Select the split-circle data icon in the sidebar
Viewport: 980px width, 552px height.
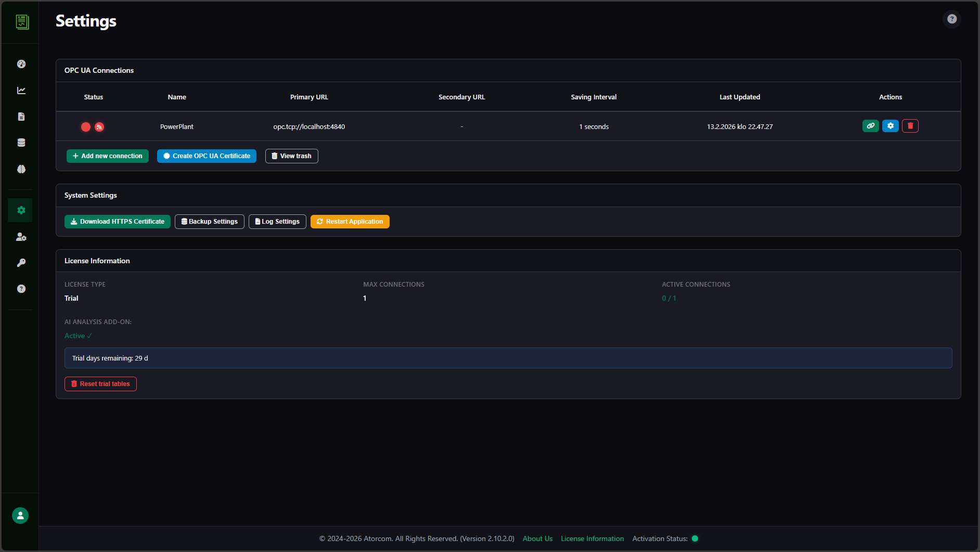(x=21, y=169)
